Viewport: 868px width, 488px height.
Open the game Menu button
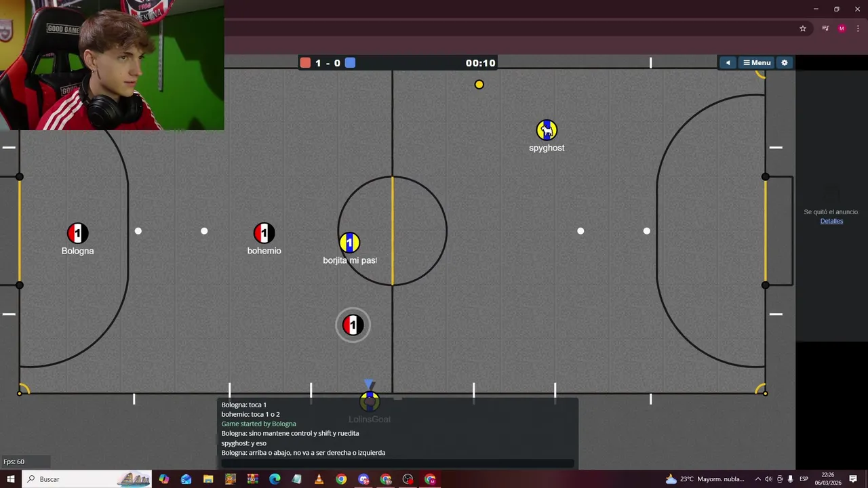pyautogui.click(x=757, y=63)
